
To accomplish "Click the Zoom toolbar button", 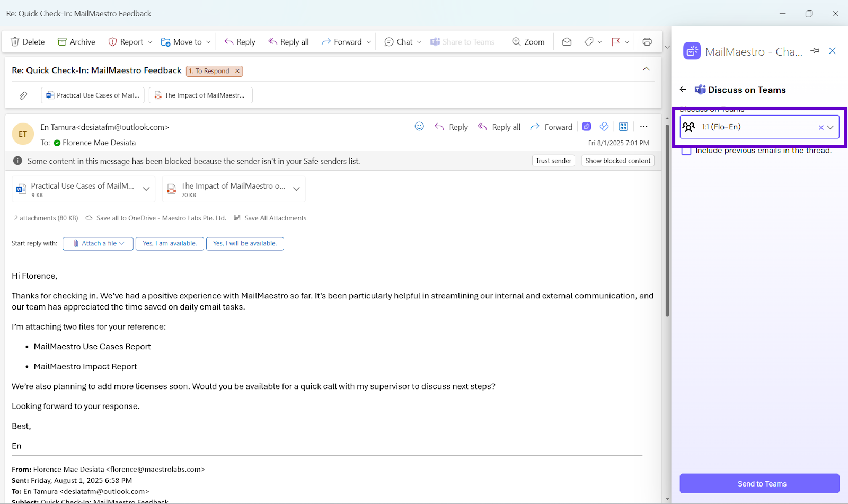I will click(x=528, y=42).
